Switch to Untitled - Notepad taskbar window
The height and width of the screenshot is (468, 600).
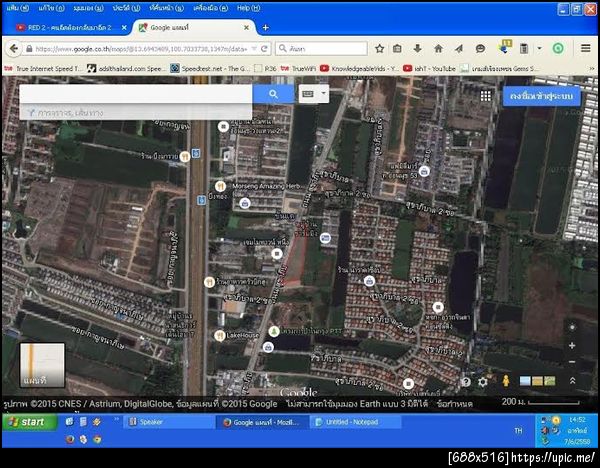tap(355, 422)
